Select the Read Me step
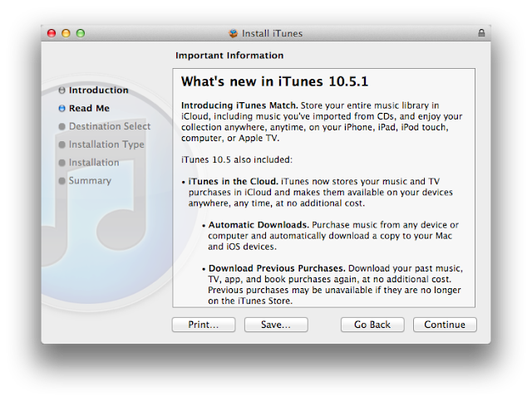 [x=89, y=108]
